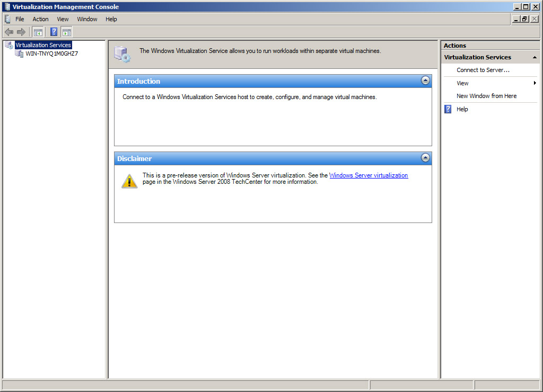Toggle Show/Hide Console Tree toolbar icon

(x=38, y=32)
